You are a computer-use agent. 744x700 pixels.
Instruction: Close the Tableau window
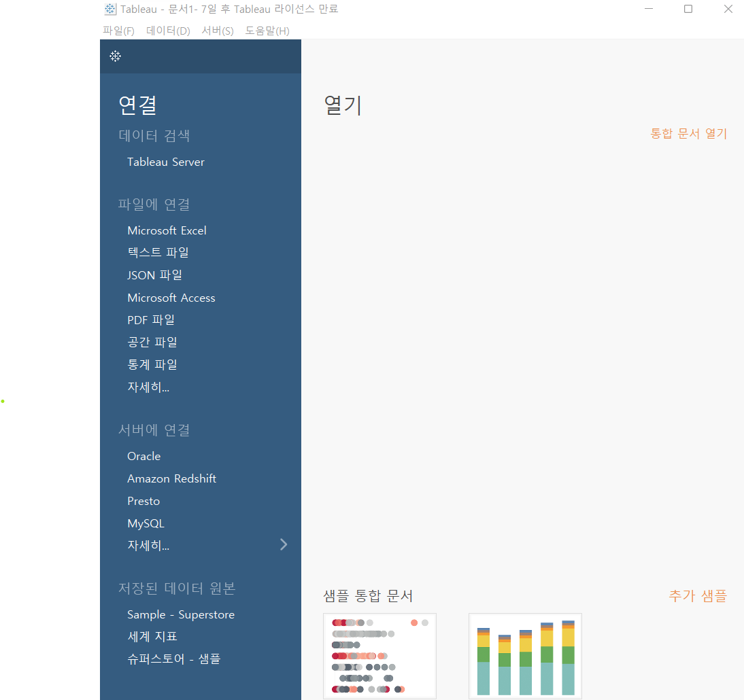[728, 9]
